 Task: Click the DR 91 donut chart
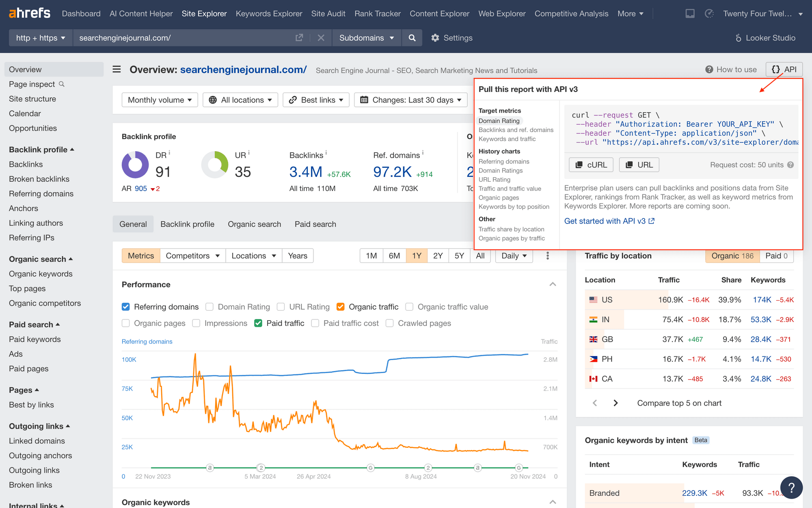[135, 165]
